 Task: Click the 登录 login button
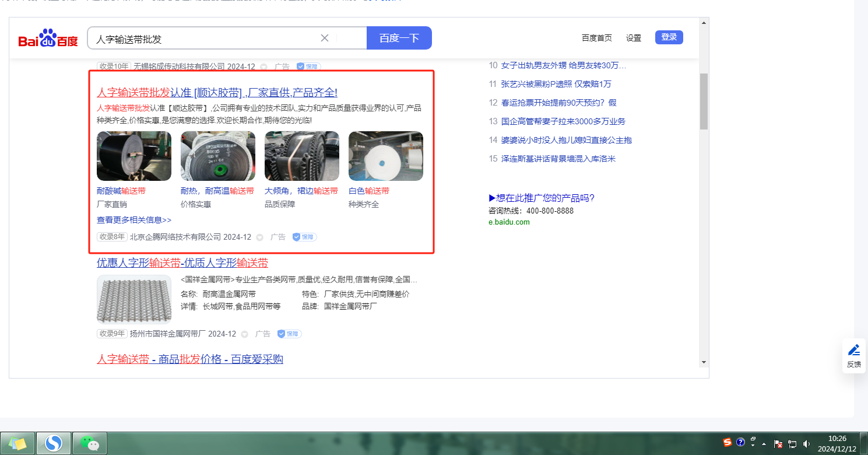(669, 37)
